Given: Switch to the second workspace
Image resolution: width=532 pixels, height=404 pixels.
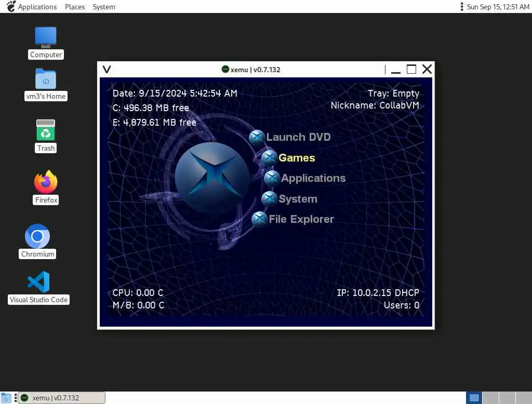Looking at the screenshot, I should point(490,398).
